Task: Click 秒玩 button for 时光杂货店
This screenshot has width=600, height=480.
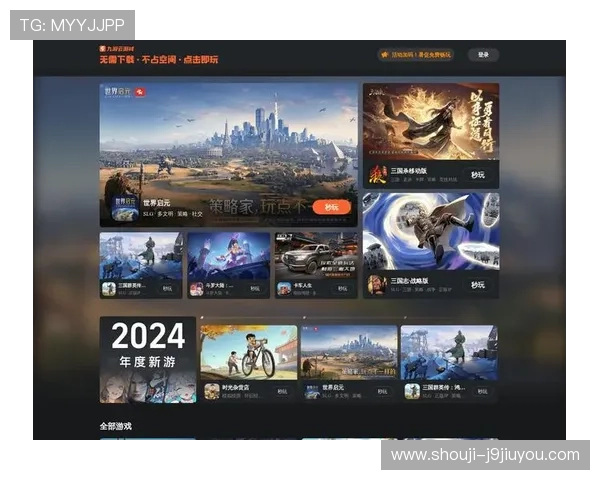Action: (283, 392)
